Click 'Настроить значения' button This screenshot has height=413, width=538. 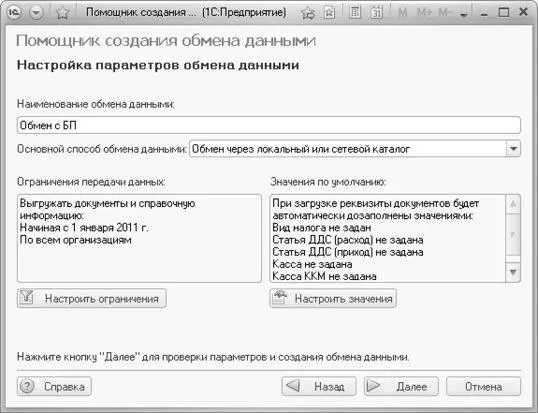(x=333, y=298)
